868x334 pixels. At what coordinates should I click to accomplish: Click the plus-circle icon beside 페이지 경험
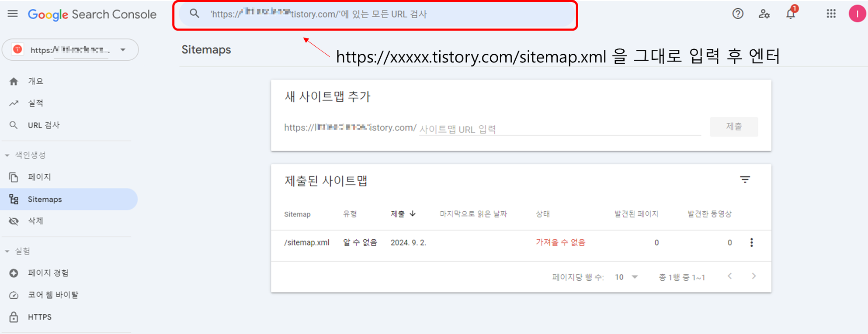point(14,273)
